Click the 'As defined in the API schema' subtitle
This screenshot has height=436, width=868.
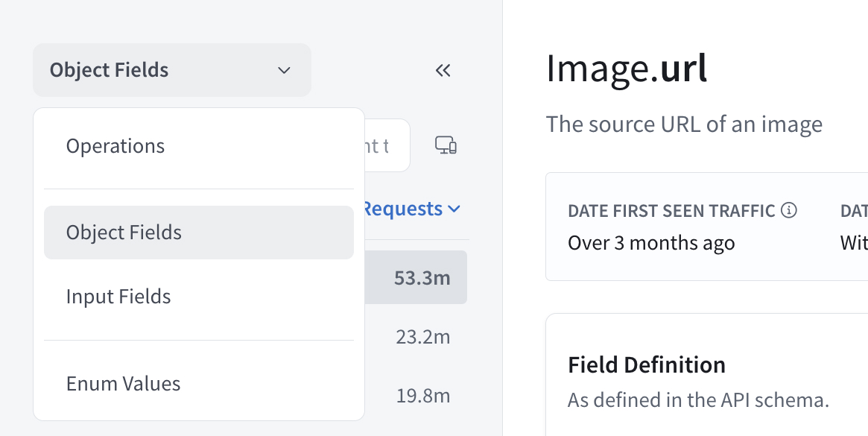point(697,400)
